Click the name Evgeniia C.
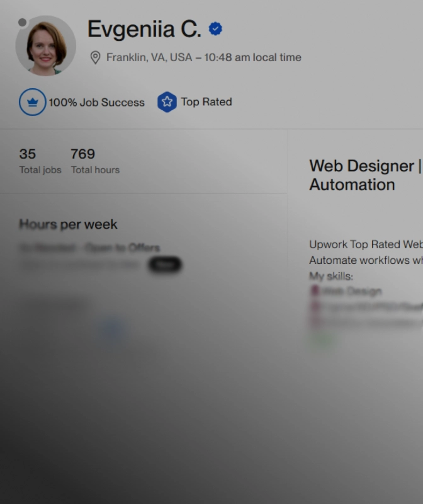 click(x=144, y=30)
